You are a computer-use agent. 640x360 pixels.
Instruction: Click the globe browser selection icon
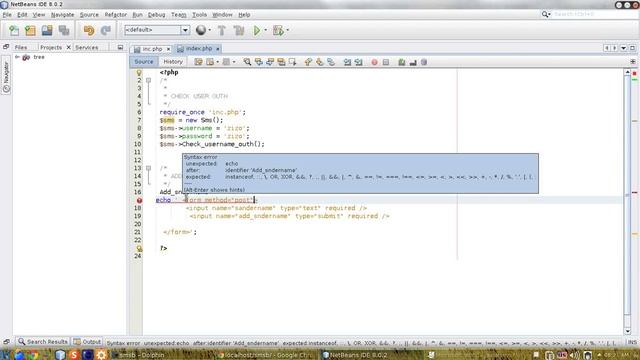(x=201, y=30)
